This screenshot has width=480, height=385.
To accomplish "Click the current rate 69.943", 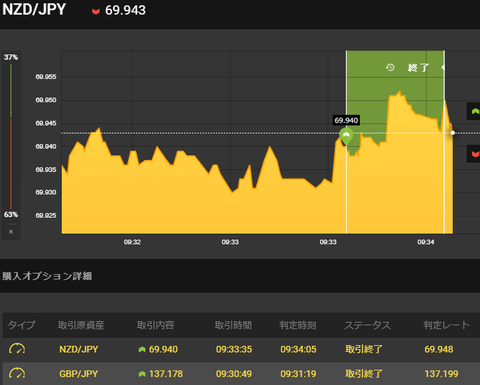I will tap(125, 10).
